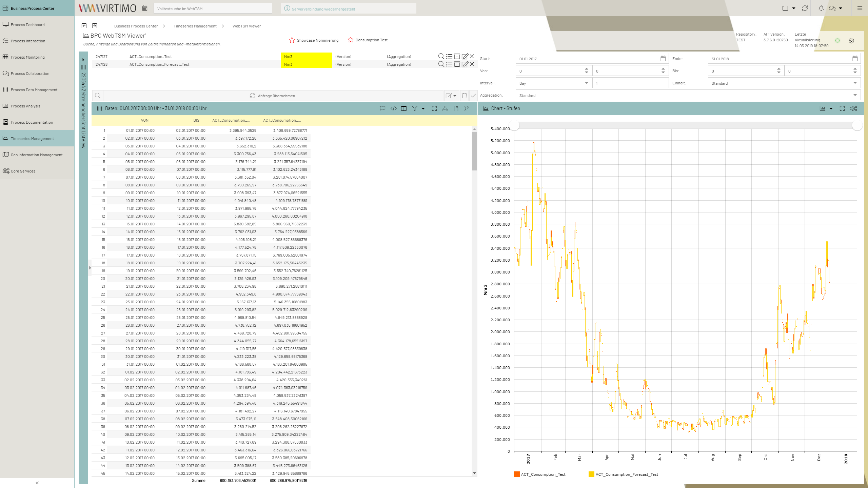This screenshot has width=868, height=488.
Task: Open Process Data Management in sidebar
Action: coord(37,89)
